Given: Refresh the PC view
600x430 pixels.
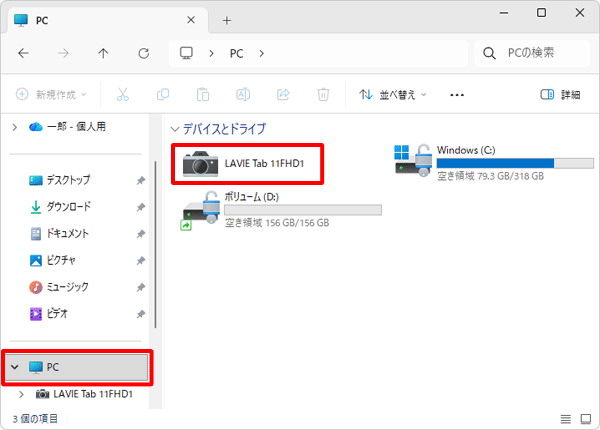Looking at the screenshot, I should click(x=143, y=53).
